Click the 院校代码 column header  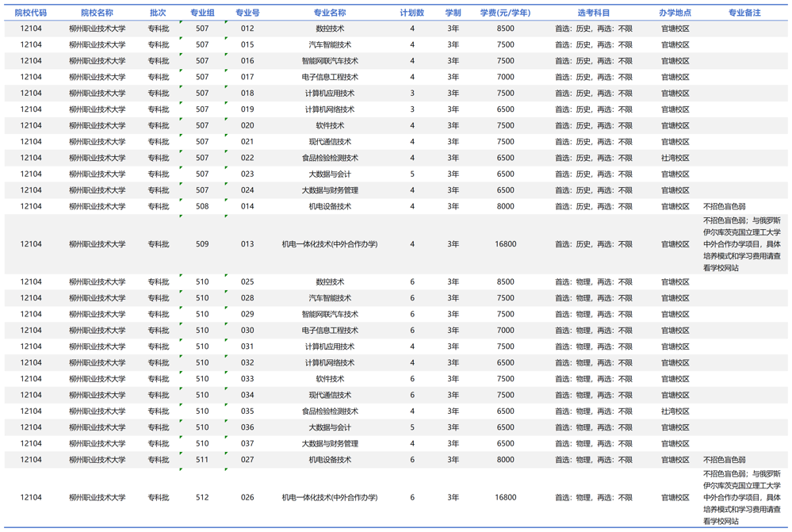[31, 13]
